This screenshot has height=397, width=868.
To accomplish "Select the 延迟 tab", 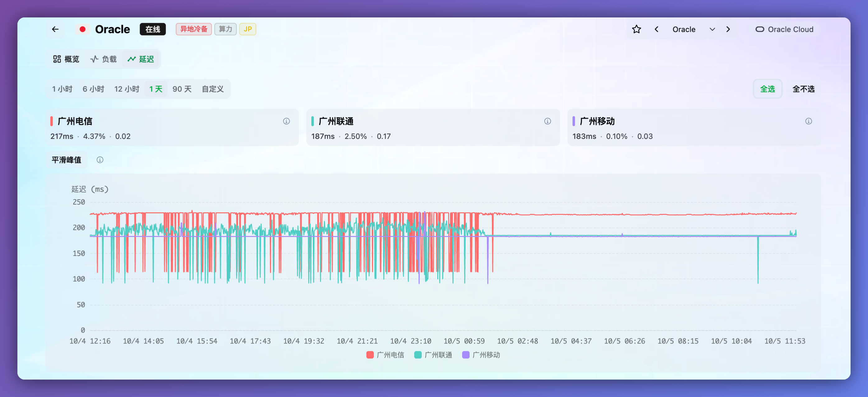I will tap(141, 59).
